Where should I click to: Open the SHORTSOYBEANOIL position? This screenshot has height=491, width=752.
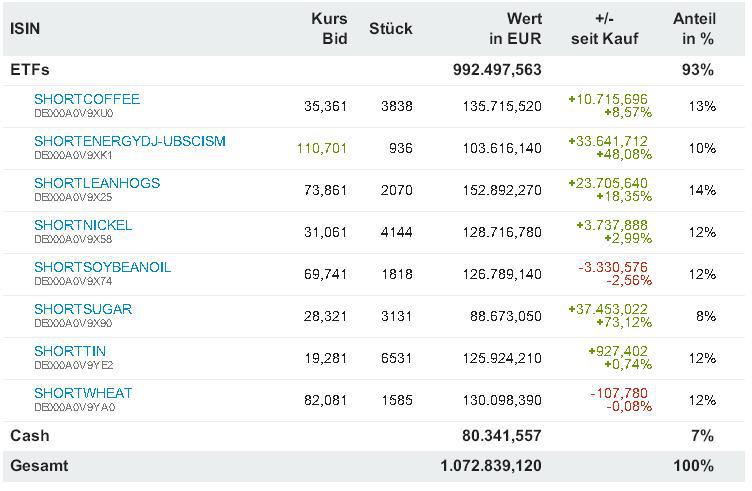pyautogui.click(x=102, y=267)
